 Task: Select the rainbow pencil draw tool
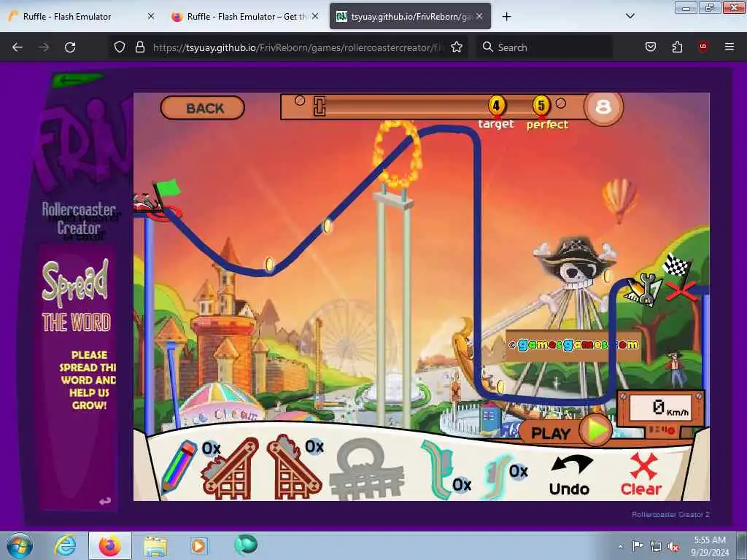click(x=179, y=467)
